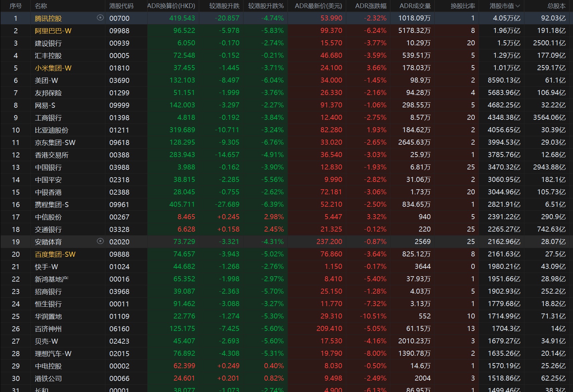Click the ADR最新价(美元) column header

click(318, 6)
